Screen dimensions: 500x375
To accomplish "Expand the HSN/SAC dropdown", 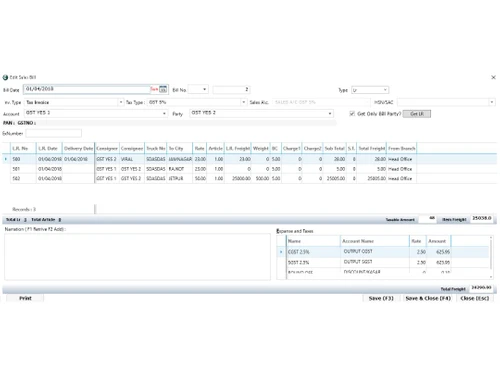I will 492,102.
